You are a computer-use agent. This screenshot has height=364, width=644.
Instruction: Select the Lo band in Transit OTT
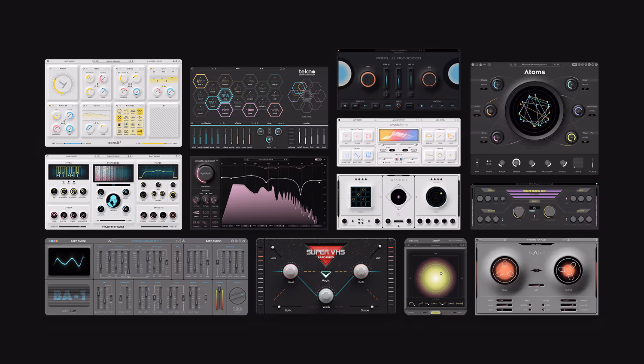pos(154,72)
